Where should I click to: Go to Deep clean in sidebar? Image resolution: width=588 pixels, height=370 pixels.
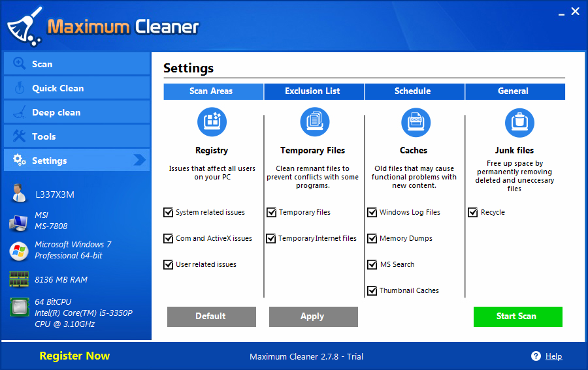pos(76,112)
